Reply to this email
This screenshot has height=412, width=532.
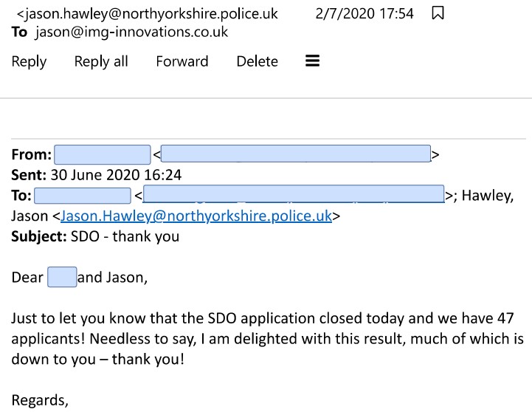[x=29, y=61]
